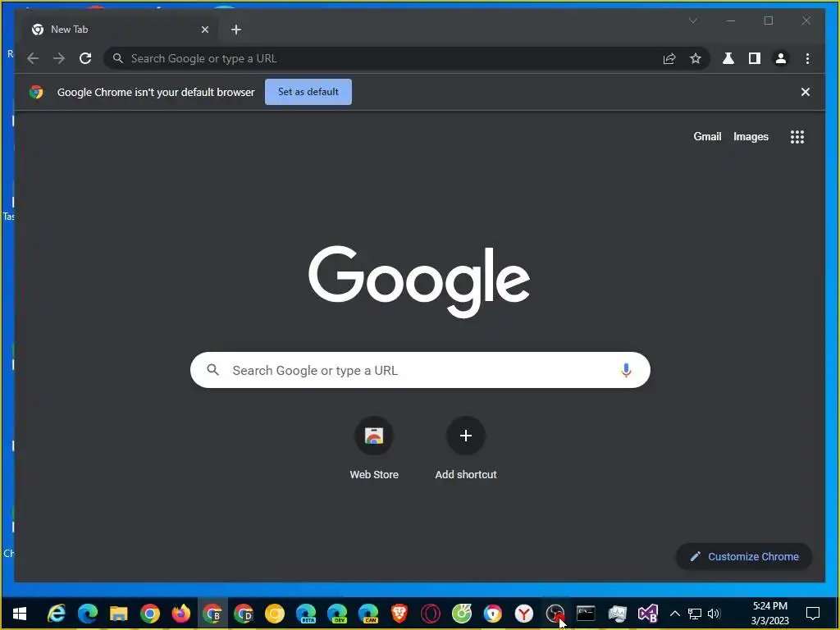This screenshot has height=630, width=840.
Task: Launch Edge Beta from taskbar
Action: point(306,614)
